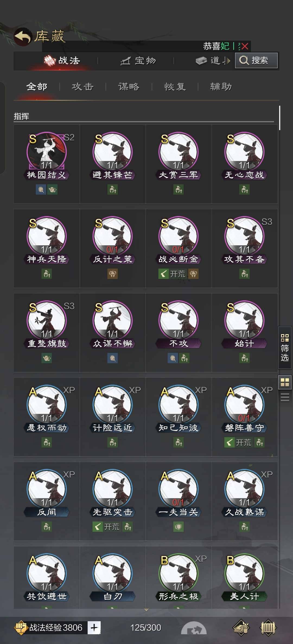Switch to the 宝物 tab
Image resolution: width=293 pixels, height=644 pixels.
tap(138, 61)
